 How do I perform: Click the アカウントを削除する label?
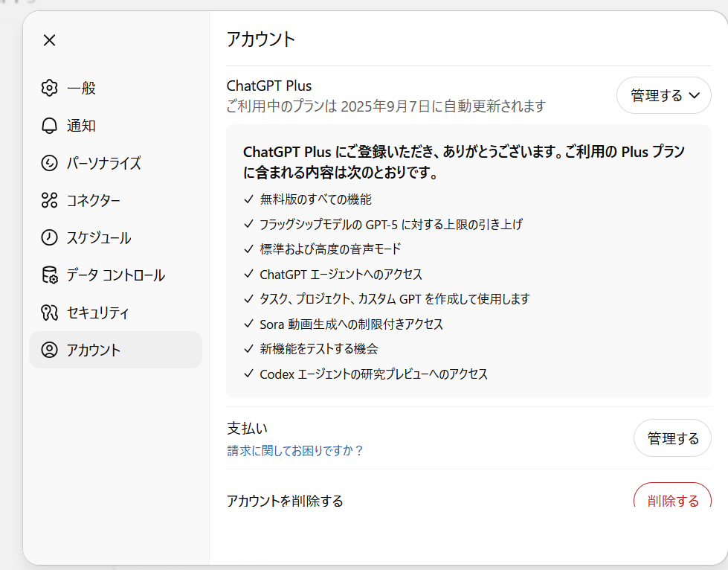(285, 501)
